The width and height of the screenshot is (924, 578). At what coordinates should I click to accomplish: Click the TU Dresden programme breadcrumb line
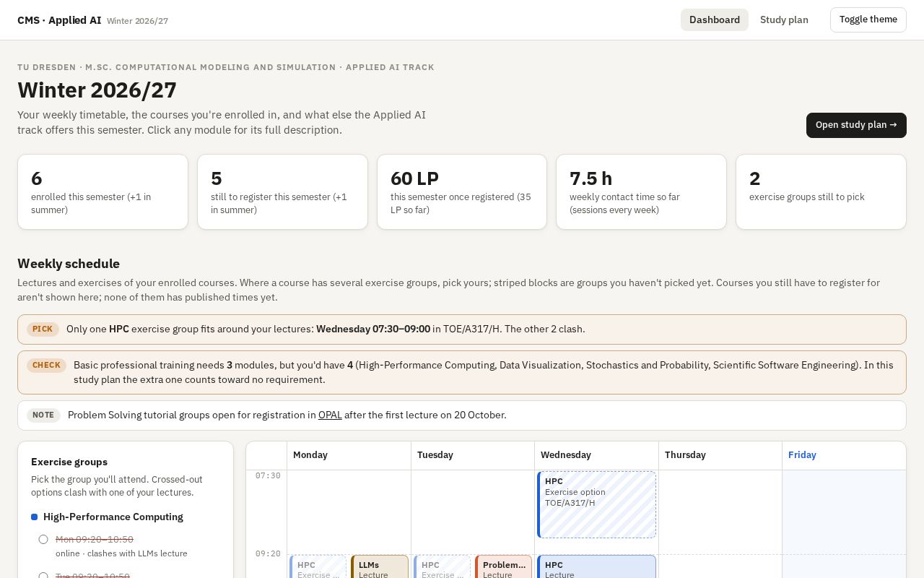[226, 67]
